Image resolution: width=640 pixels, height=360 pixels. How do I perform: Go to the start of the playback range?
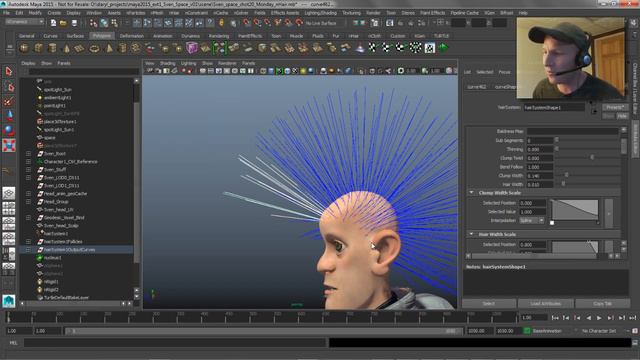coord(555,318)
